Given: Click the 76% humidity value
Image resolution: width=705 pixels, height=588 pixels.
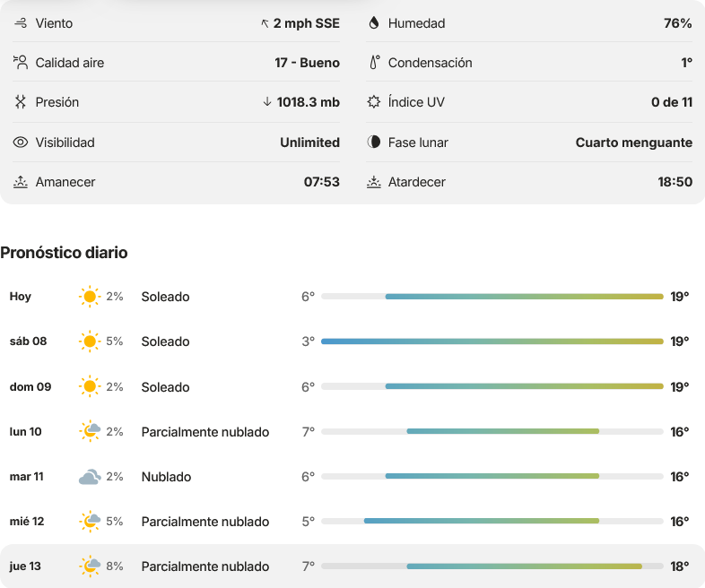Looking at the screenshot, I should [677, 23].
